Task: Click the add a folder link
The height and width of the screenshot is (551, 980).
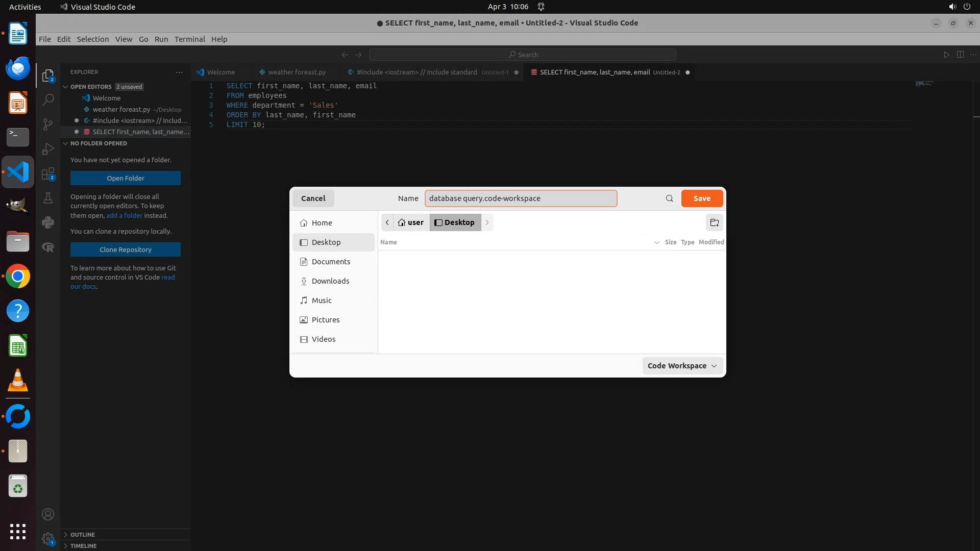Action: pos(124,215)
